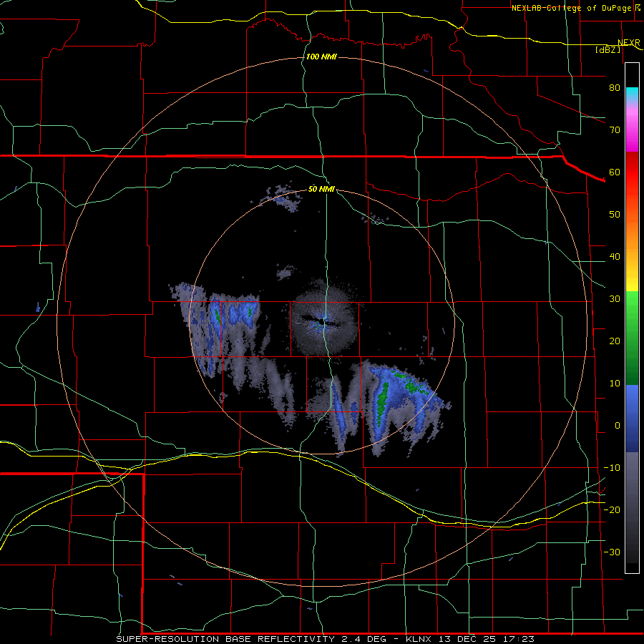Click the 13 DEC 25 date in the caption
Viewport: 644px width, 644px height.
[469, 639]
